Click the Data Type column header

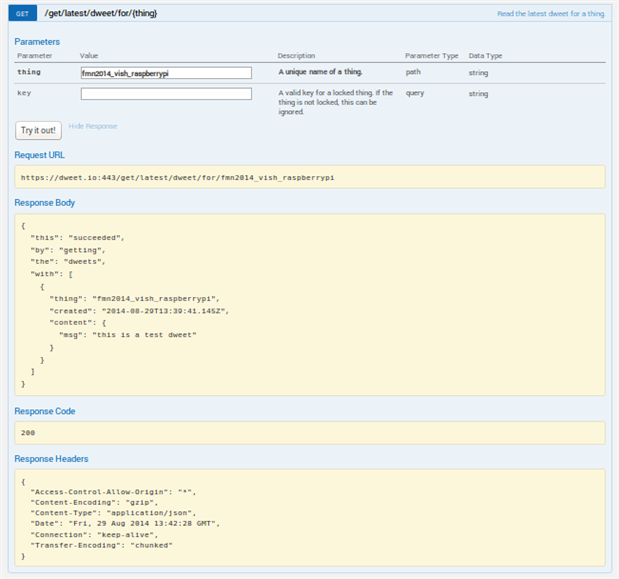[486, 56]
